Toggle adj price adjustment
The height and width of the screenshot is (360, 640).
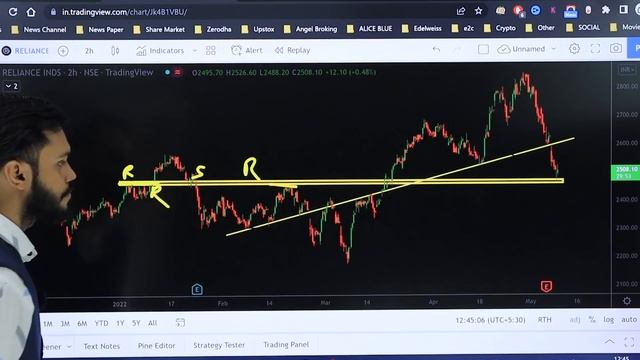(575, 320)
